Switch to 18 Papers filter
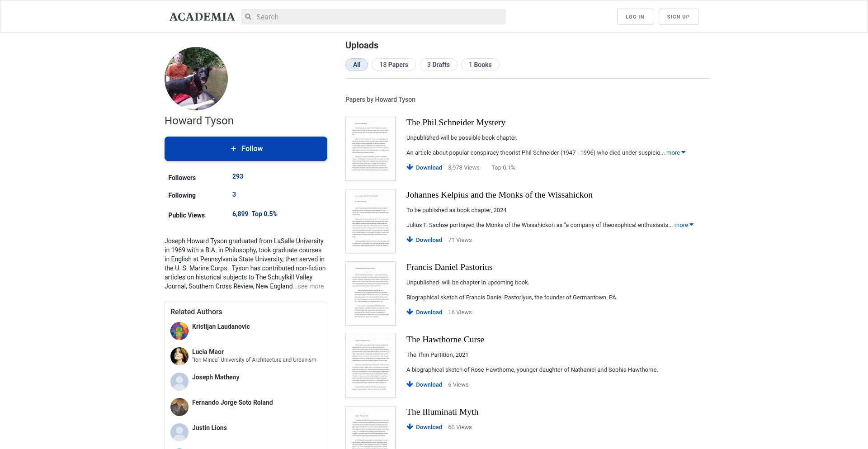868x449 pixels. coord(394,65)
